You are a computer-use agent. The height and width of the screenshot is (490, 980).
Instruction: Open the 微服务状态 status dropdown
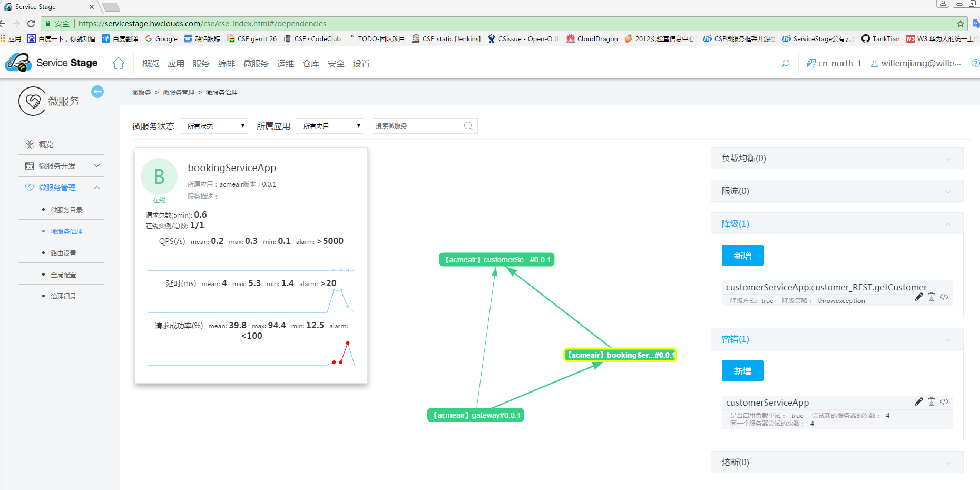(x=214, y=126)
